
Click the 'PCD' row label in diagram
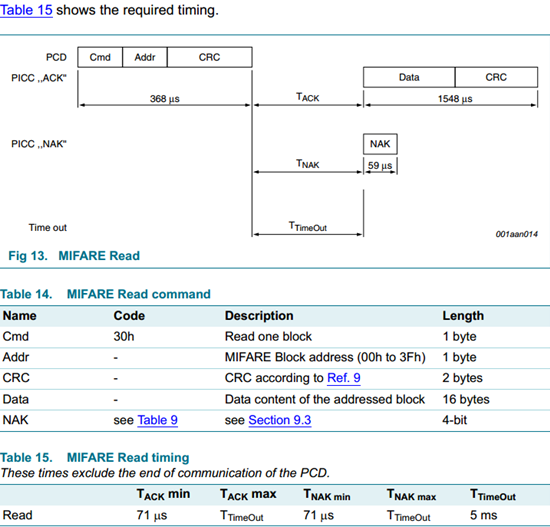[x=56, y=57]
